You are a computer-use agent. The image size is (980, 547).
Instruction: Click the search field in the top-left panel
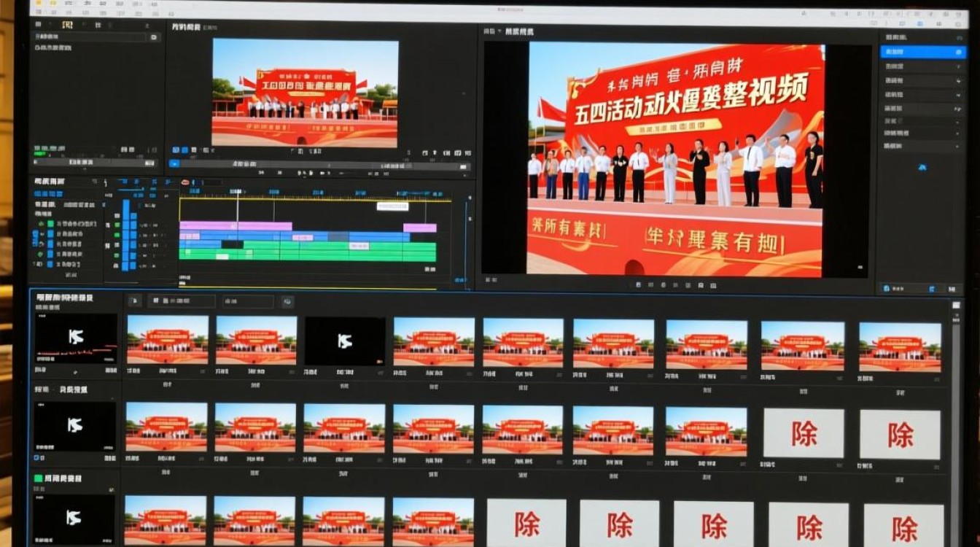point(92,36)
